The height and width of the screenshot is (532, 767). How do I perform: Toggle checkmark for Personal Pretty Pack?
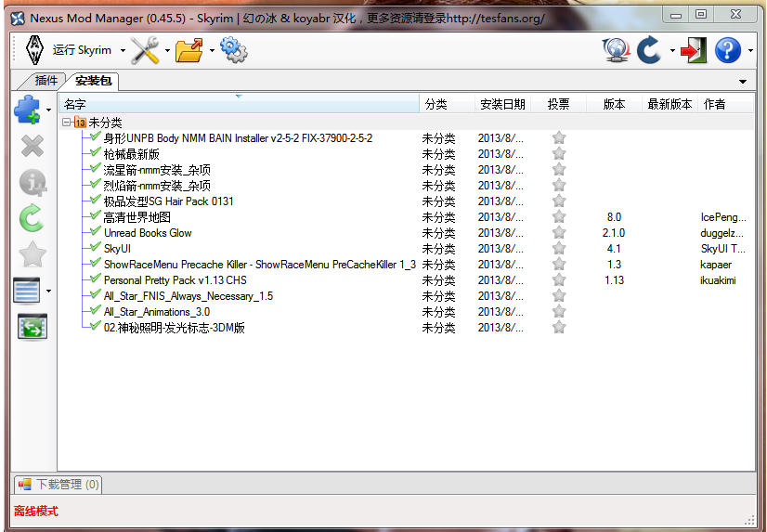click(96, 279)
